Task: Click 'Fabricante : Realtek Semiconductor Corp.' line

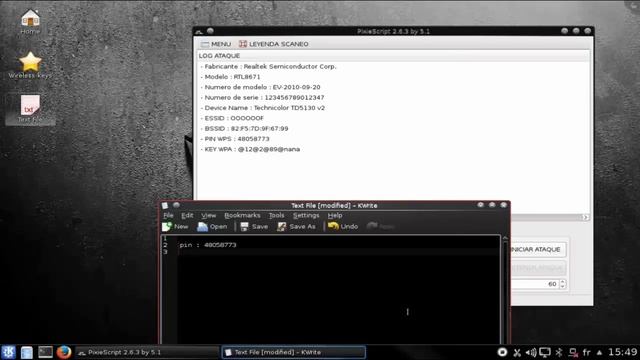Action: pos(268,67)
